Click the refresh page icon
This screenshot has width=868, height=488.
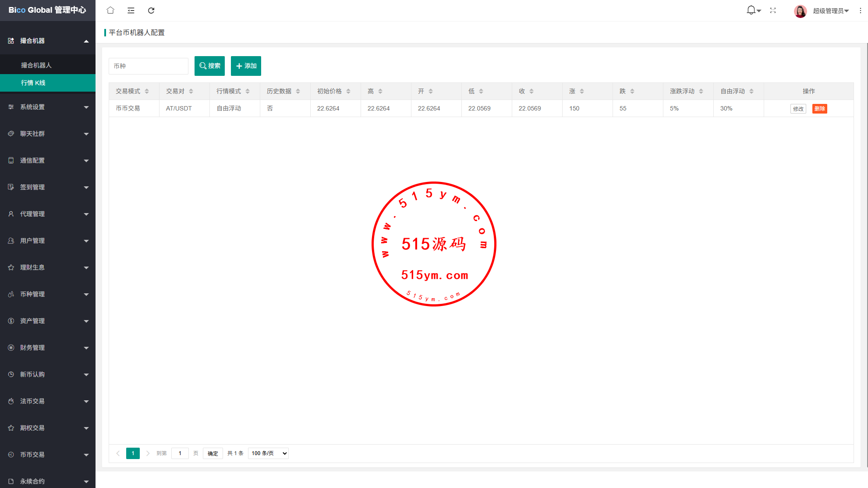pos(151,11)
